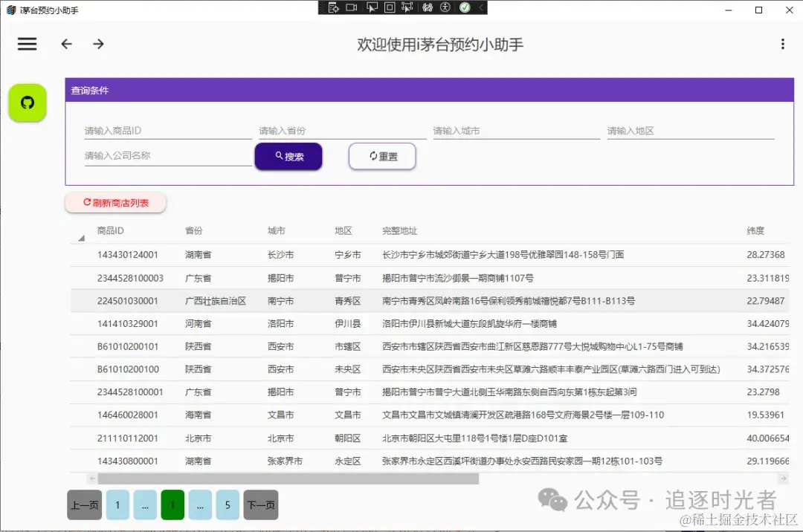Select the cursor pointer icon in floating toolbar

coord(372,7)
